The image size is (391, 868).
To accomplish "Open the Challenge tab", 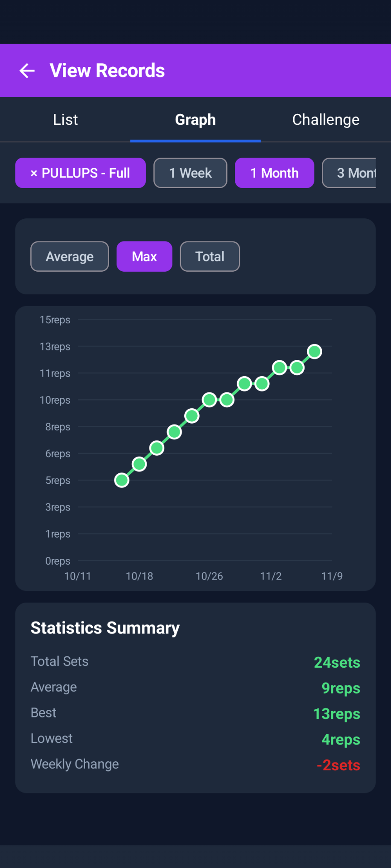I will coord(325,120).
